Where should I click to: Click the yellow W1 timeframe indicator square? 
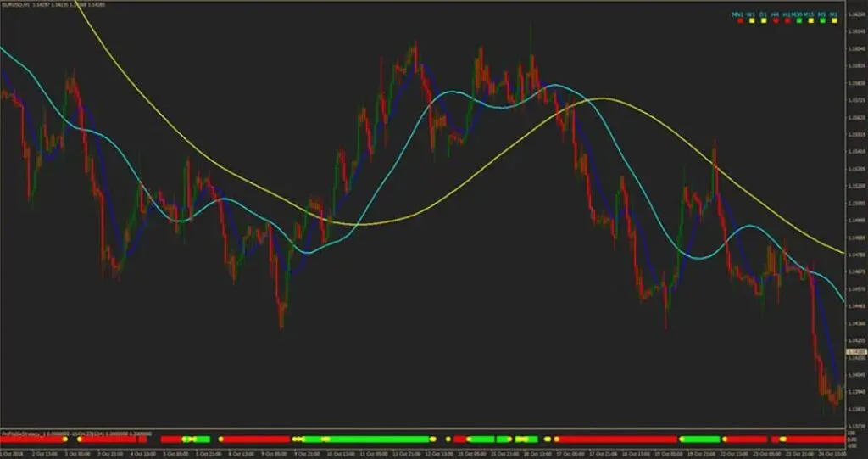(752, 20)
